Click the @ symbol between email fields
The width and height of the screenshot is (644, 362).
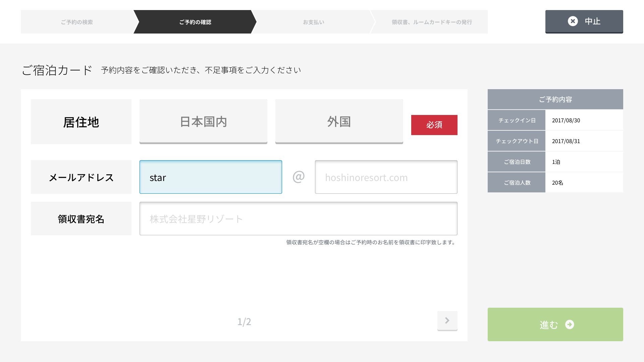coord(299,177)
